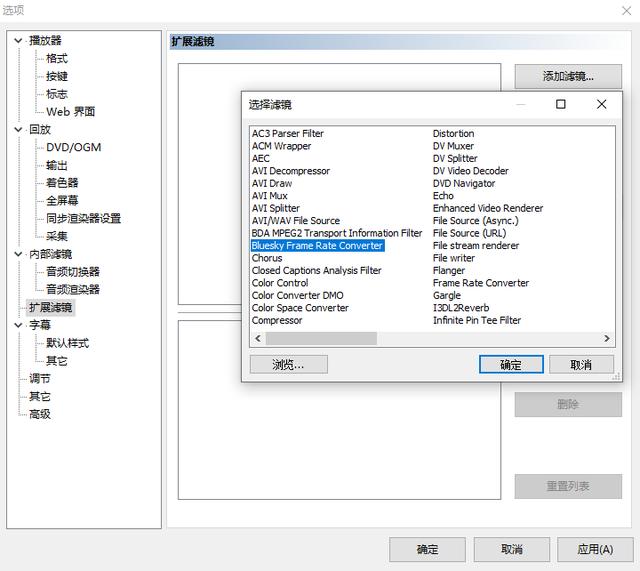Select the Compressor filter

277,320
